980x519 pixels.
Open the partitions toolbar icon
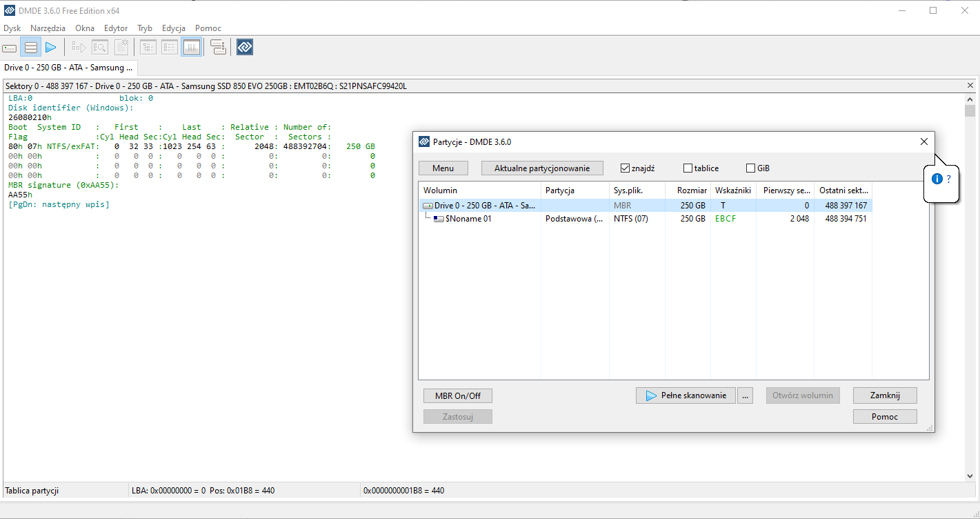coord(30,48)
